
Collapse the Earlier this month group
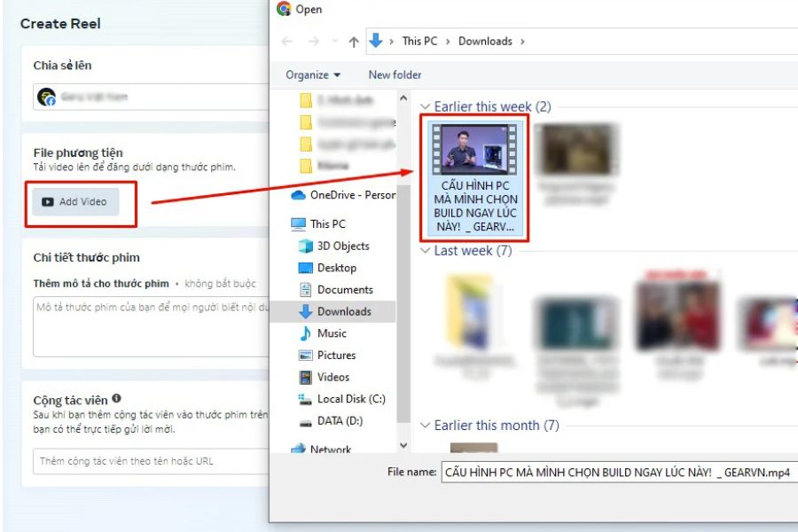click(x=425, y=425)
